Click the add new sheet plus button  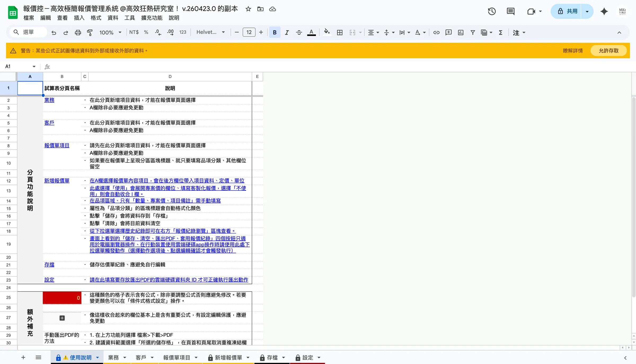23,358
